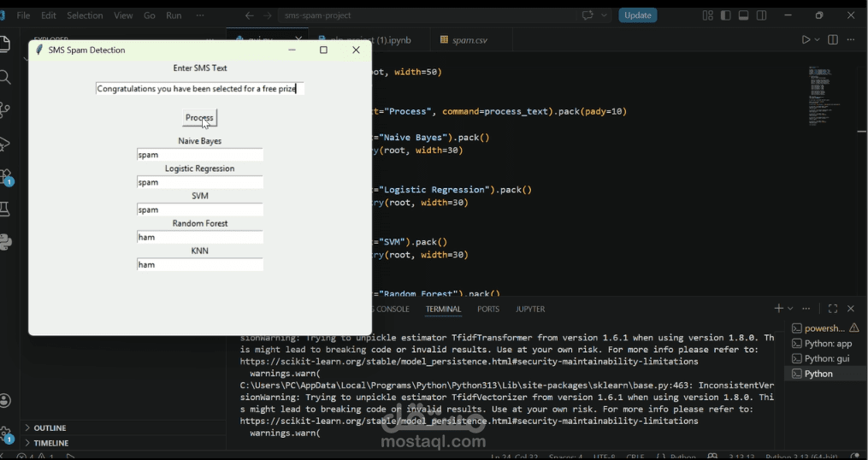
Task: Open the title bar overflow menu ellipsis
Action: (200, 15)
